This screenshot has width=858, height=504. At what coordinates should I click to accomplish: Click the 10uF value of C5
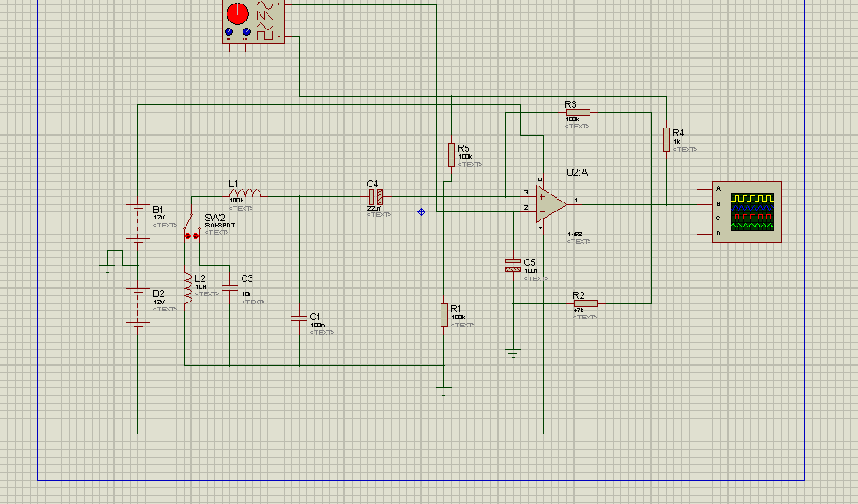coord(532,271)
